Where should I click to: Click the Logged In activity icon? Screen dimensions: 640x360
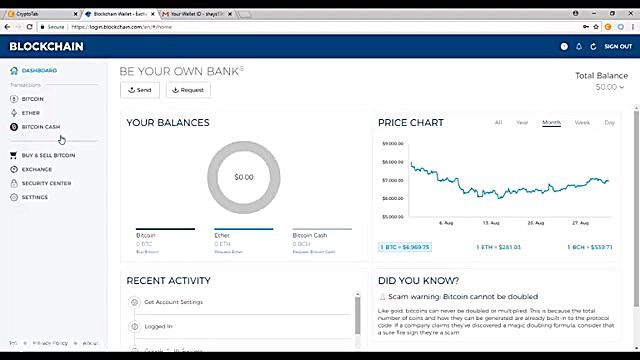pyautogui.click(x=134, y=327)
